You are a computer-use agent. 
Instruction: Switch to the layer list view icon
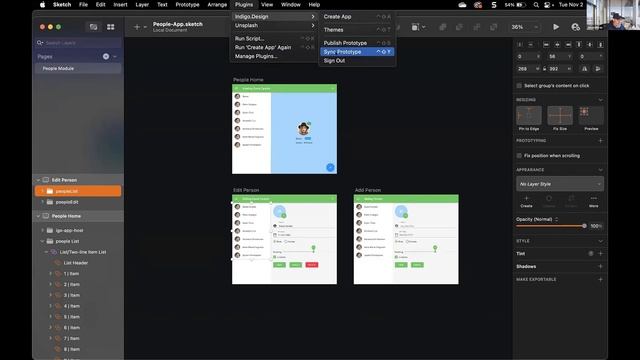coord(93,27)
